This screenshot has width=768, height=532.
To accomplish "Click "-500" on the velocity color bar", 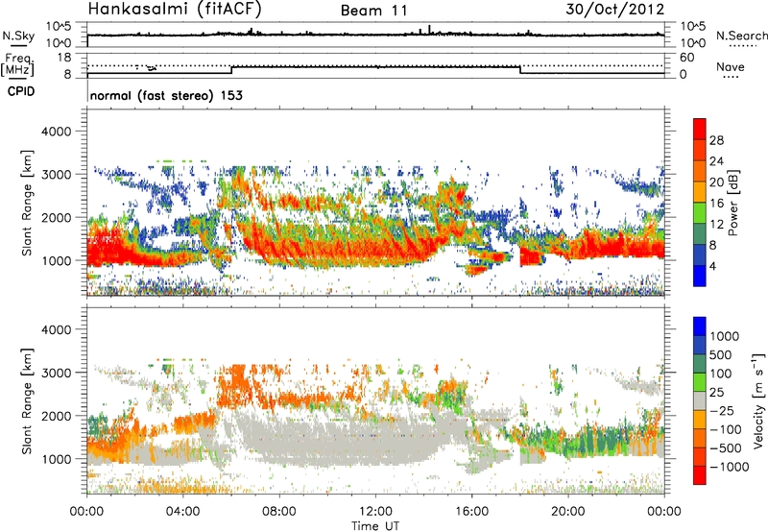I will tap(726, 447).
